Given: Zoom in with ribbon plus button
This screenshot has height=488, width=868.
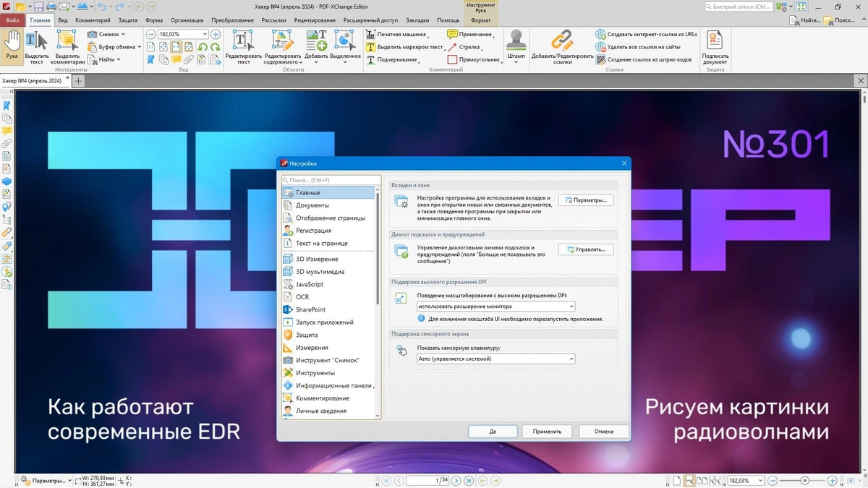Looking at the screenshot, I should [216, 34].
